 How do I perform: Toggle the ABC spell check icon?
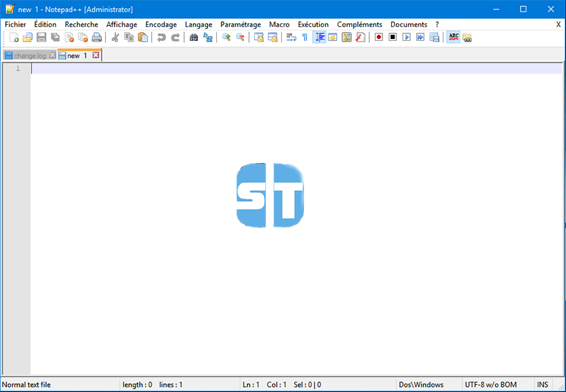453,37
